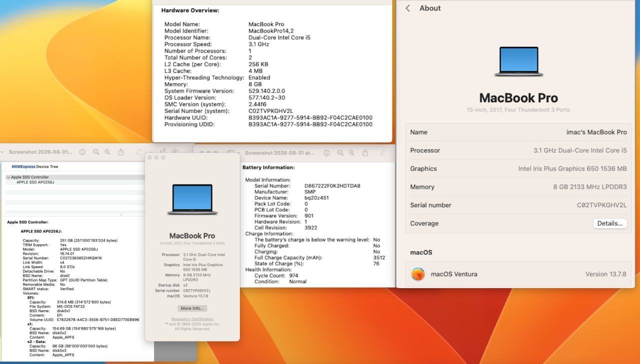The width and height of the screenshot is (640, 364).
Task: Click the Share icon in right Preview window
Action: pyautogui.click(x=365, y=153)
